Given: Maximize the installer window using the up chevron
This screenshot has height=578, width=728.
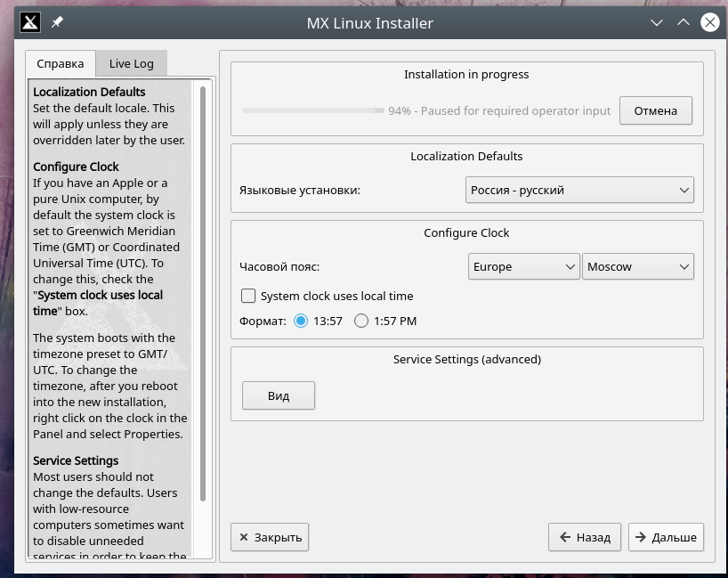Looking at the screenshot, I should click(x=683, y=23).
